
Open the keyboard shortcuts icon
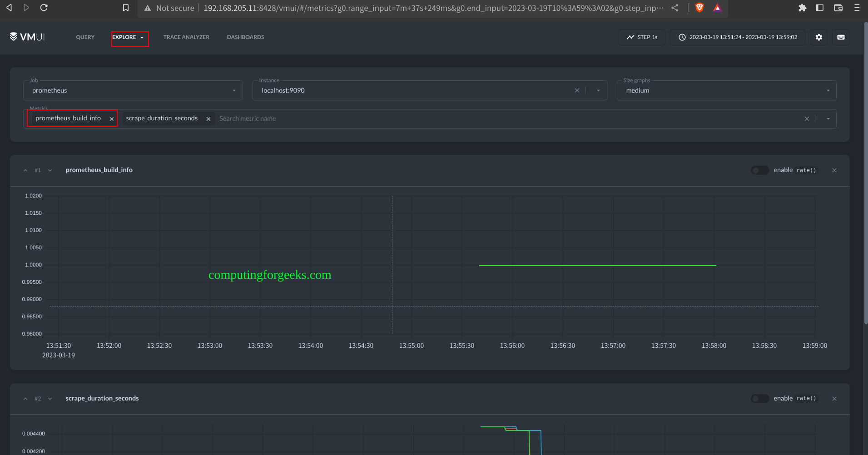coord(841,37)
